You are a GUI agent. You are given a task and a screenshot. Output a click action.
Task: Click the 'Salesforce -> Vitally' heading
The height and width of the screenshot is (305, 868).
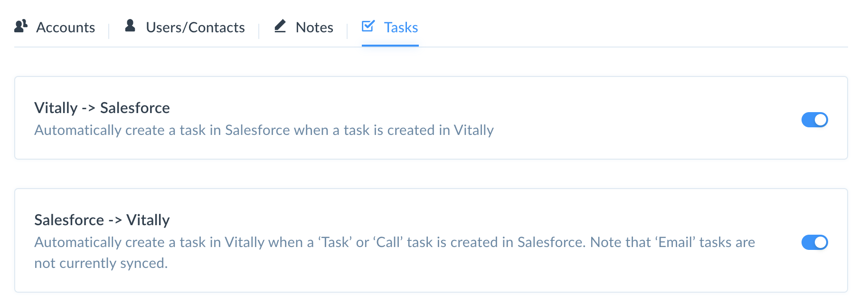(x=102, y=220)
